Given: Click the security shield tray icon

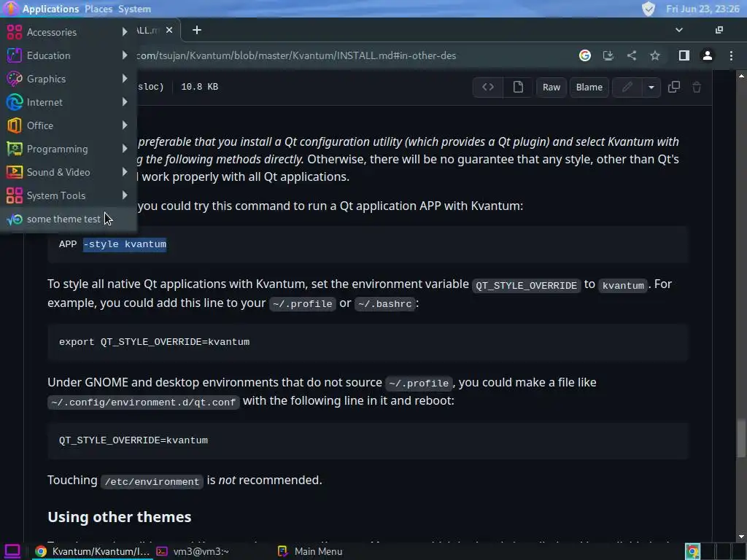Looking at the screenshot, I should coord(649,9).
